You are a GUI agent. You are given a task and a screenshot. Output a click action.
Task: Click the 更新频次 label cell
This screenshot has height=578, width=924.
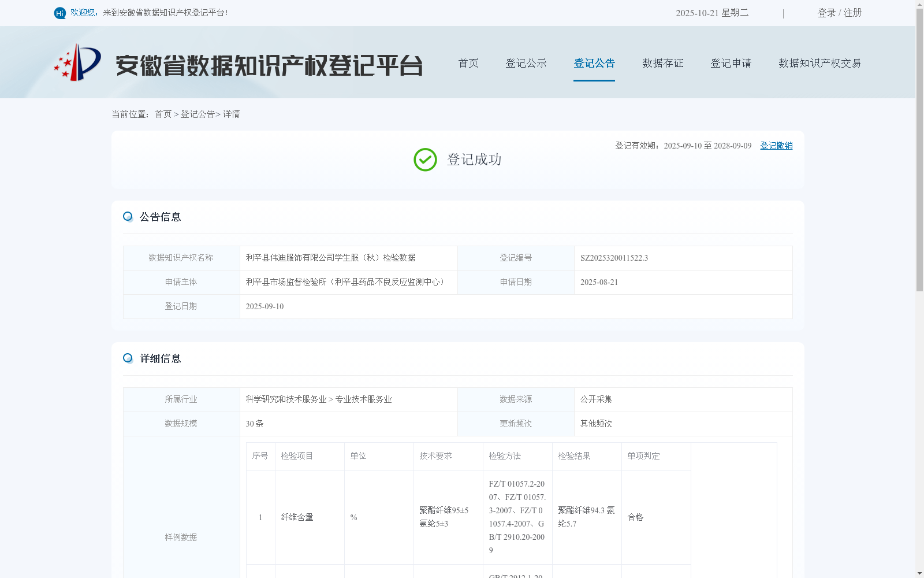pos(516,424)
